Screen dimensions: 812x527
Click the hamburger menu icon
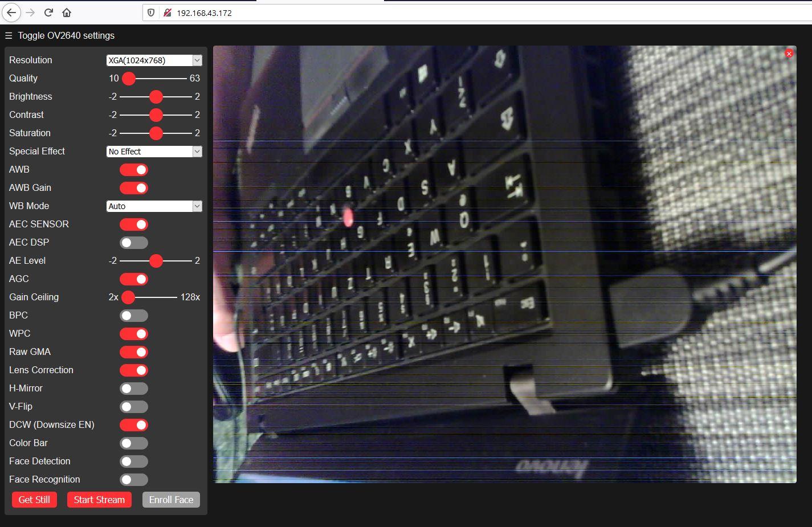tap(8, 35)
